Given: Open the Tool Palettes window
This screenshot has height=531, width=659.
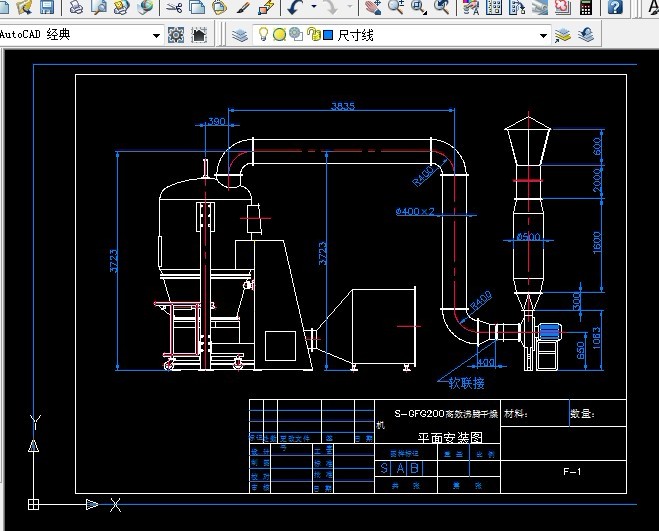Looking at the screenshot, I should 517,7.
